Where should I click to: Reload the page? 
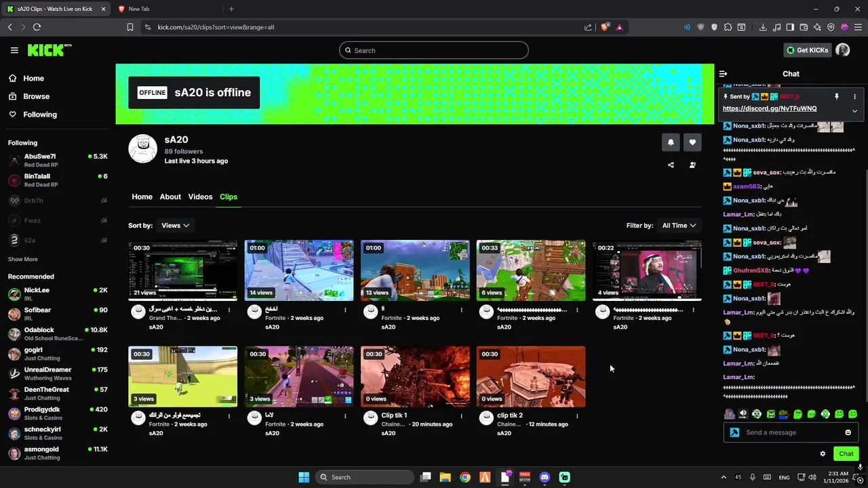pyautogui.click(x=37, y=27)
